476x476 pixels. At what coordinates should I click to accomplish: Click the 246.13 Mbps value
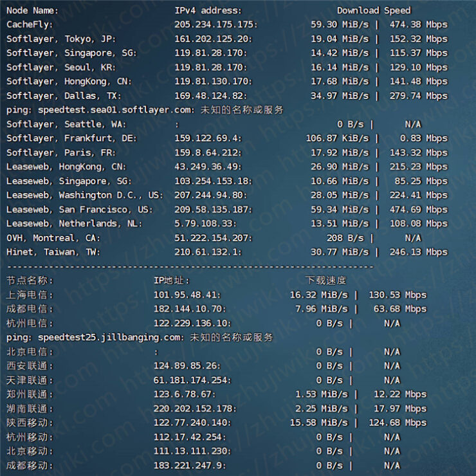pyautogui.click(x=419, y=252)
